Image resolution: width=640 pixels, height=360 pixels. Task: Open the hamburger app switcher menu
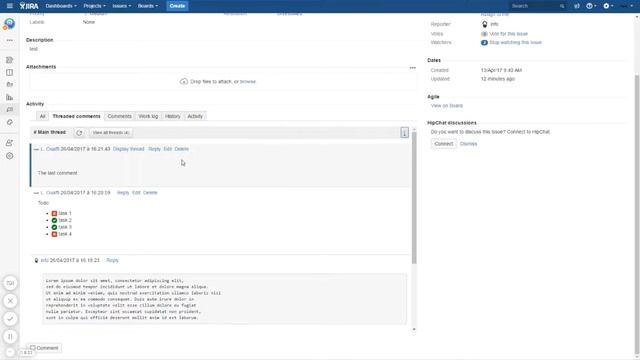tap(9, 6)
